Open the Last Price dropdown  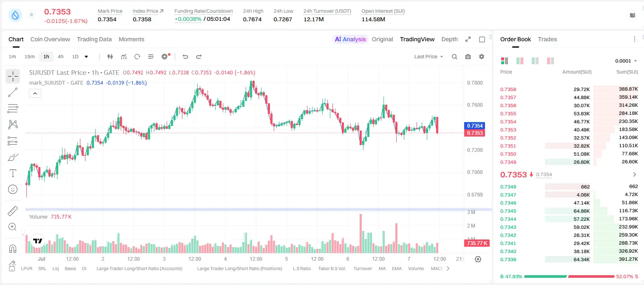click(x=429, y=57)
